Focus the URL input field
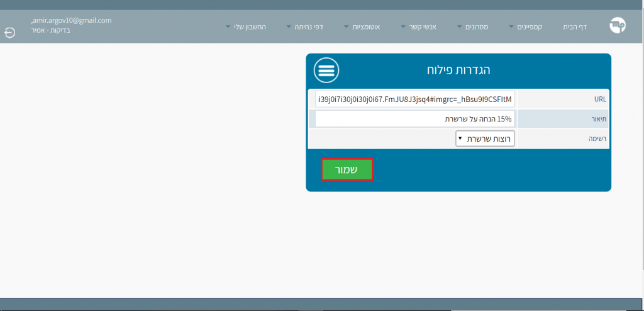This screenshot has height=311, width=644. coord(414,99)
